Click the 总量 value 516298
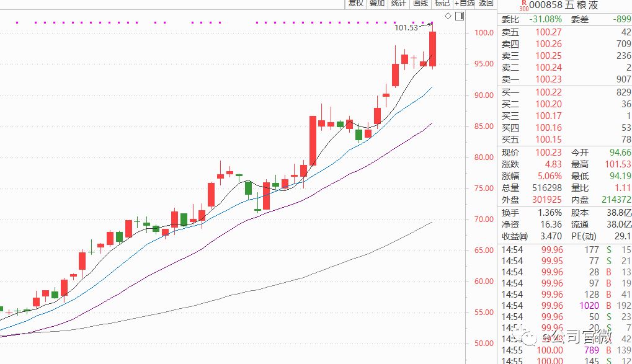 pos(547,188)
